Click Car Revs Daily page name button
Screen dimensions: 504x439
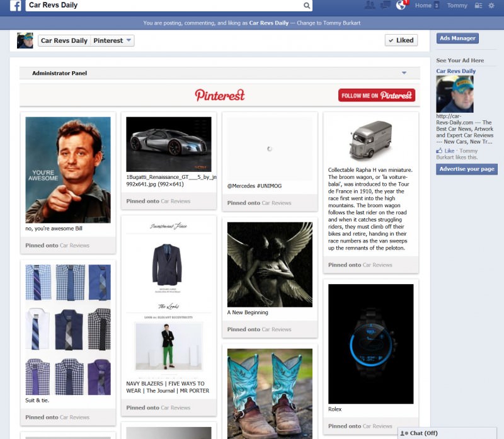(64, 40)
